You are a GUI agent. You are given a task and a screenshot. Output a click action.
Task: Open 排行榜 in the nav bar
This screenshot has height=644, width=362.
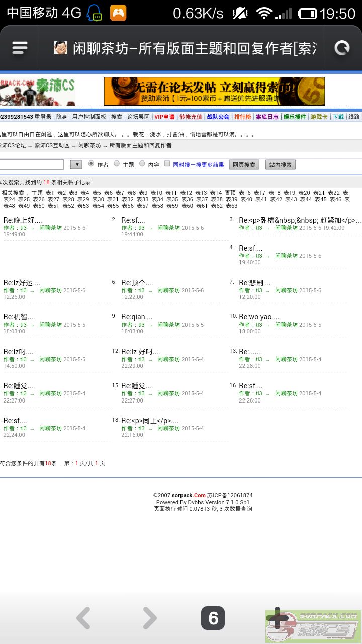(x=242, y=117)
